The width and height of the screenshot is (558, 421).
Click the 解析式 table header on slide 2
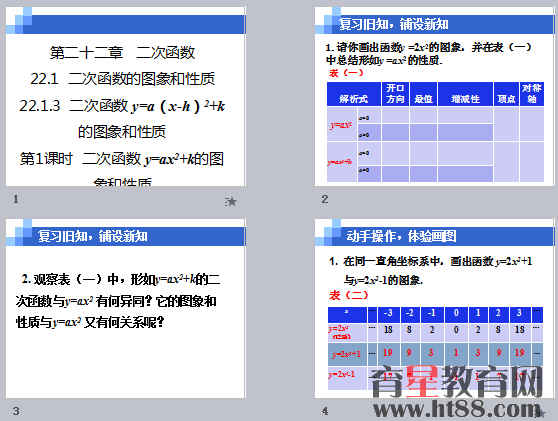[354, 94]
